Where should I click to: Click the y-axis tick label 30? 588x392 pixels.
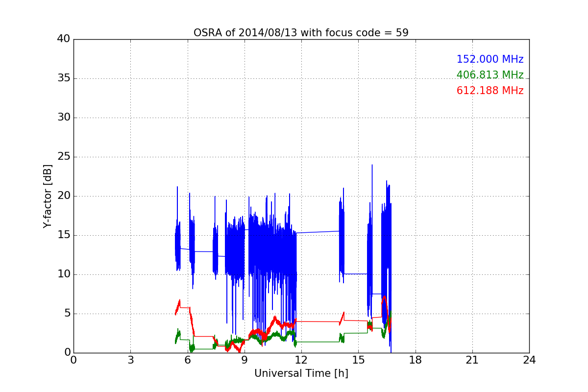pos(64,118)
